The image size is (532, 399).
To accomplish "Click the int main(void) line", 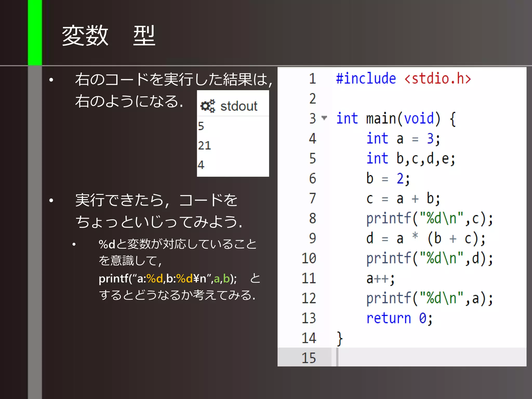I will pos(396,118).
